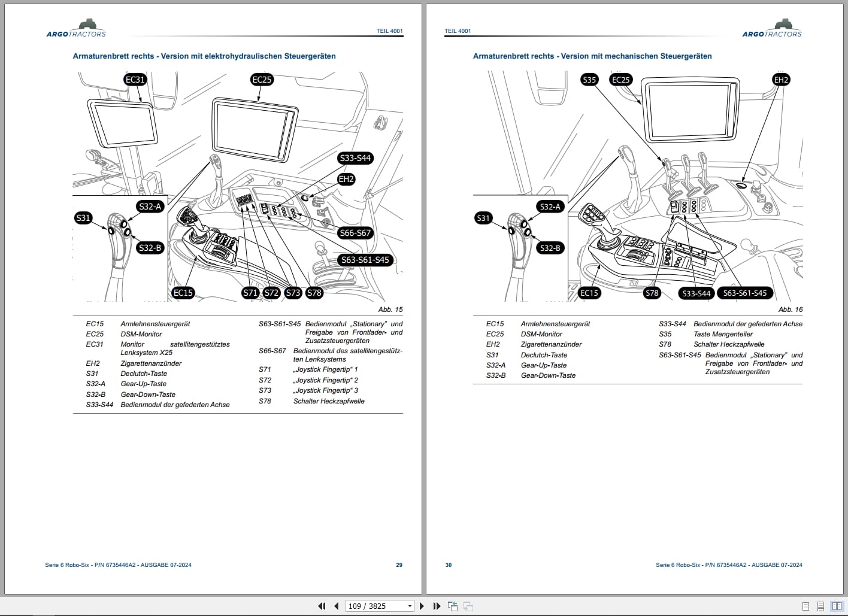
Task: Click the S66-S67 callout label on left diagram
Action: coord(355,233)
